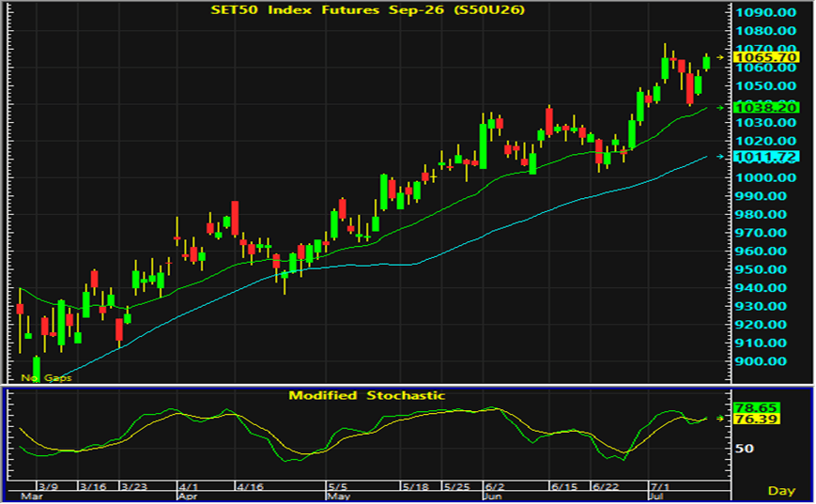Click the 990.00 price axis label
The width and height of the screenshot is (816, 504).
[x=761, y=196]
